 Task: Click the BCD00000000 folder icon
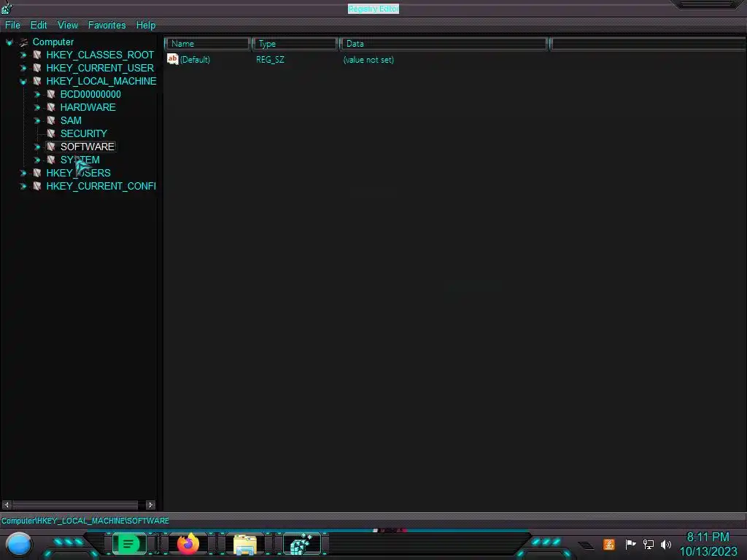[x=50, y=94]
